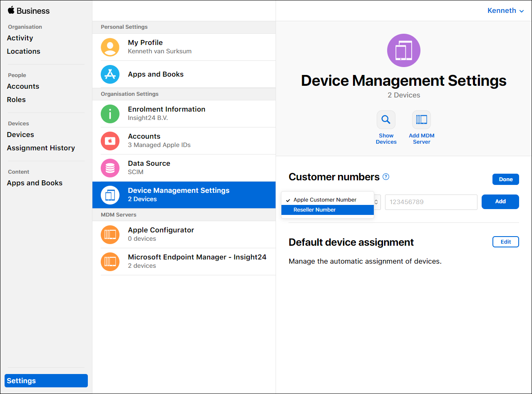The width and height of the screenshot is (532, 394).
Task: Click the Apps and Books App Store icon
Action: pos(110,74)
